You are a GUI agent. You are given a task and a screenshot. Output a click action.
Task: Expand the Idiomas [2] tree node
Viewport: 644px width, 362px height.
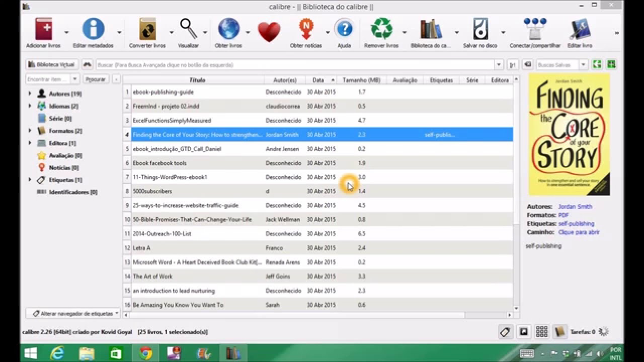(30, 106)
